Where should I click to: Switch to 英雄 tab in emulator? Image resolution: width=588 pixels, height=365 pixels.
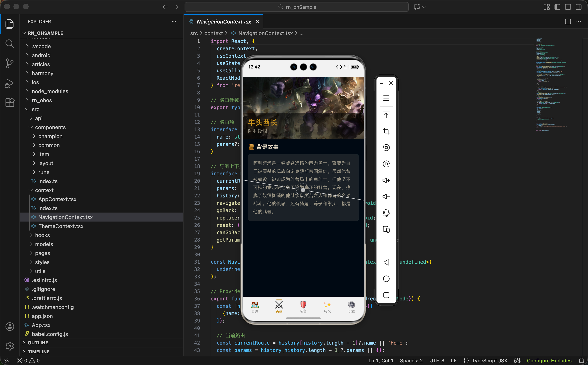click(279, 307)
